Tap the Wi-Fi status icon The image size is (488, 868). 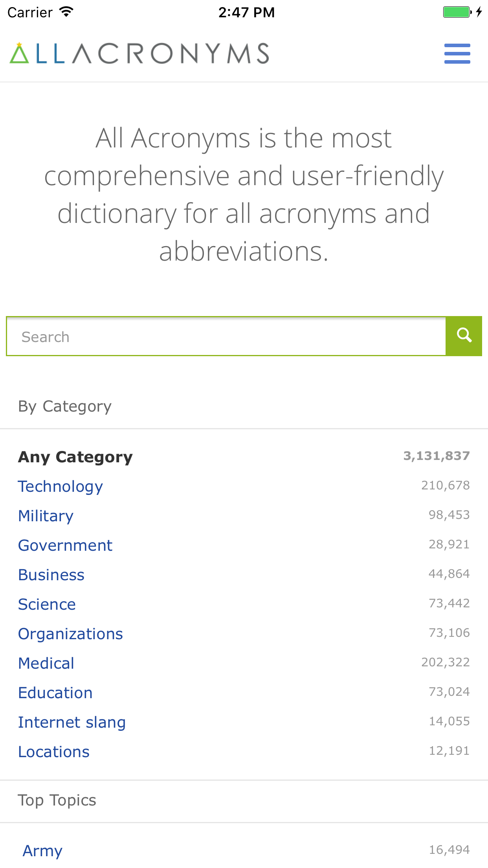click(67, 12)
